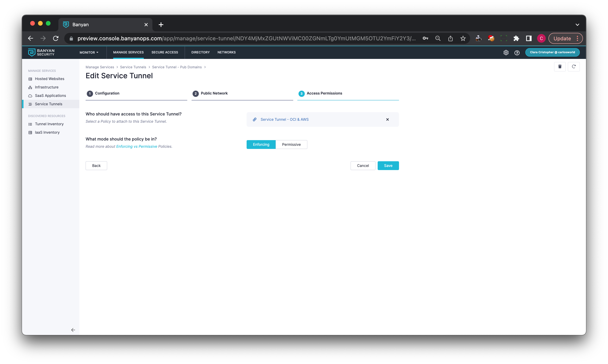Open Service Tunnel - OCI & AWS policy link

pos(284,119)
